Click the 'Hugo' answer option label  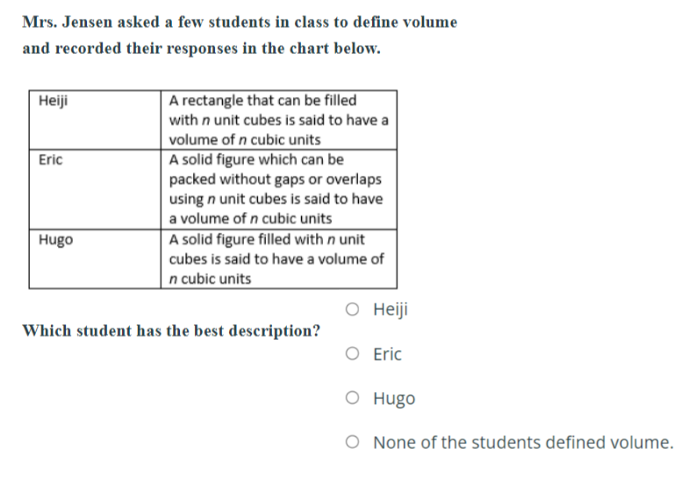pos(394,399)
